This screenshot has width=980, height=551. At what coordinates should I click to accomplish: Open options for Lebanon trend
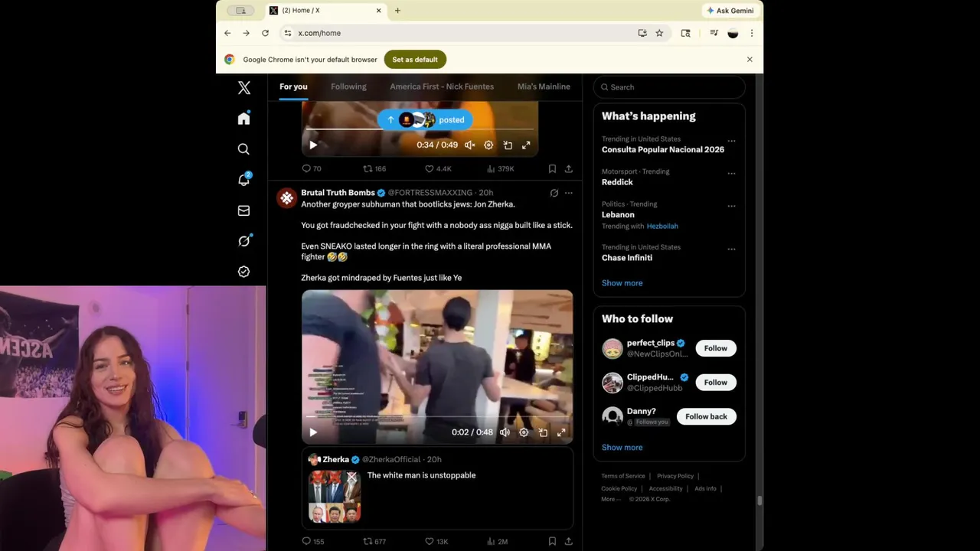point(731,206)
